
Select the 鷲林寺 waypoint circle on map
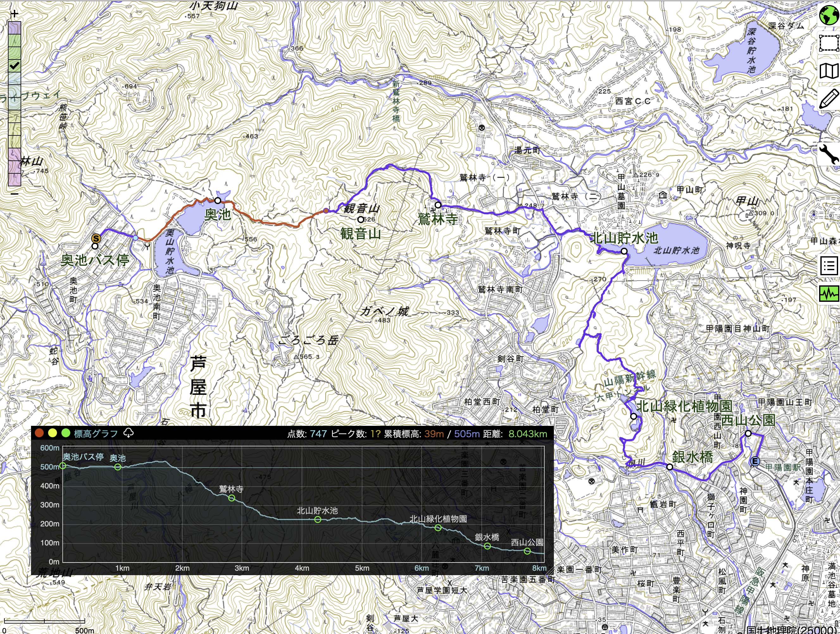pos(438,205)
